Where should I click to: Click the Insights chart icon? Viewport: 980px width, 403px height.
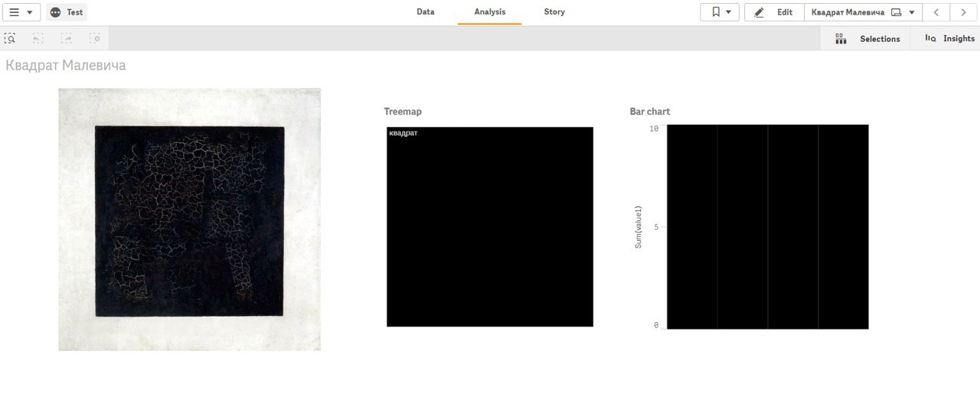(930, 38)
